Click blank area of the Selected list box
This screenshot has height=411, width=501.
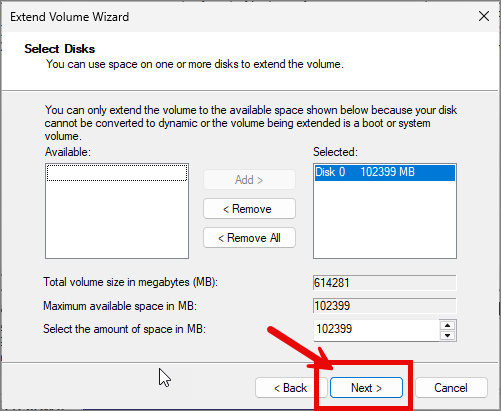[x=385, y=220]
